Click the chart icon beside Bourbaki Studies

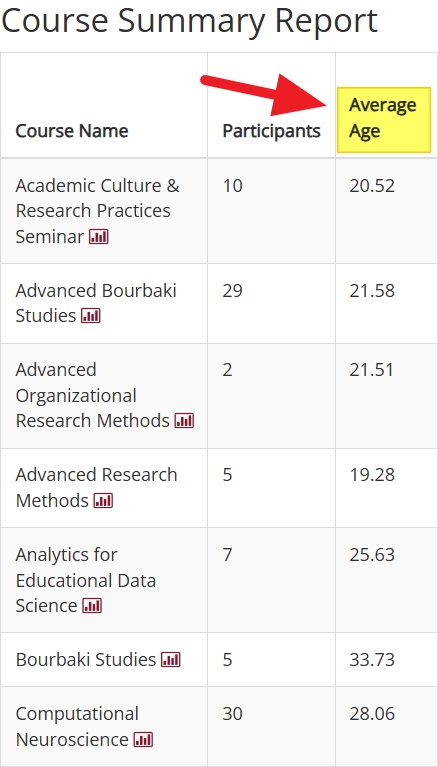[171, 660]
